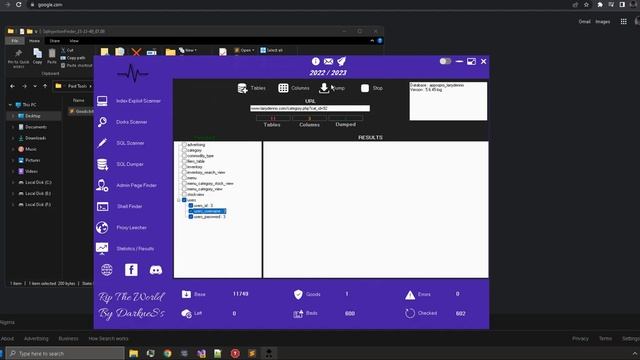640x360 pixels.
Task: Open the website globe icon in sidebar
Action: point(107,270)
